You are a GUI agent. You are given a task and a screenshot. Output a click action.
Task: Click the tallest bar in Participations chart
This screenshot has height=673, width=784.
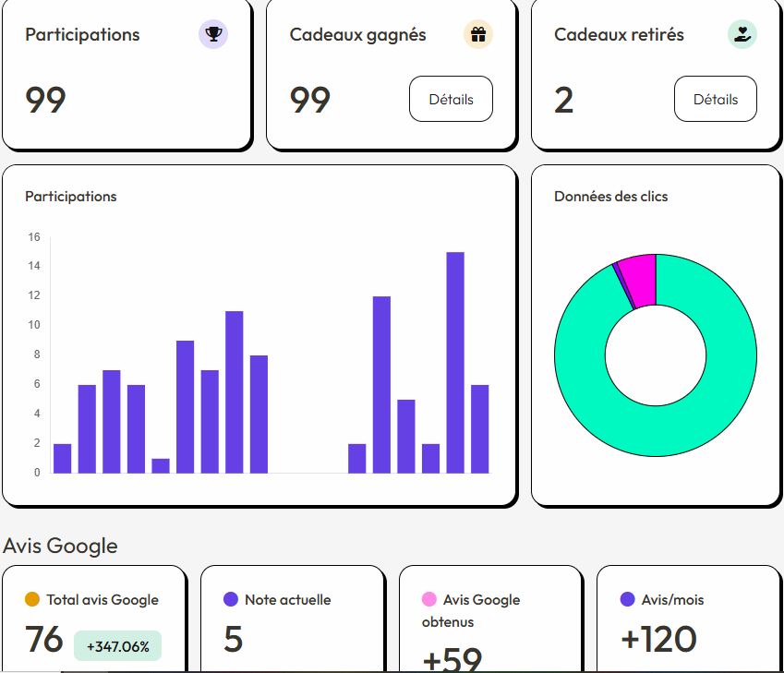pyautogui.click(x=454, y=362)
